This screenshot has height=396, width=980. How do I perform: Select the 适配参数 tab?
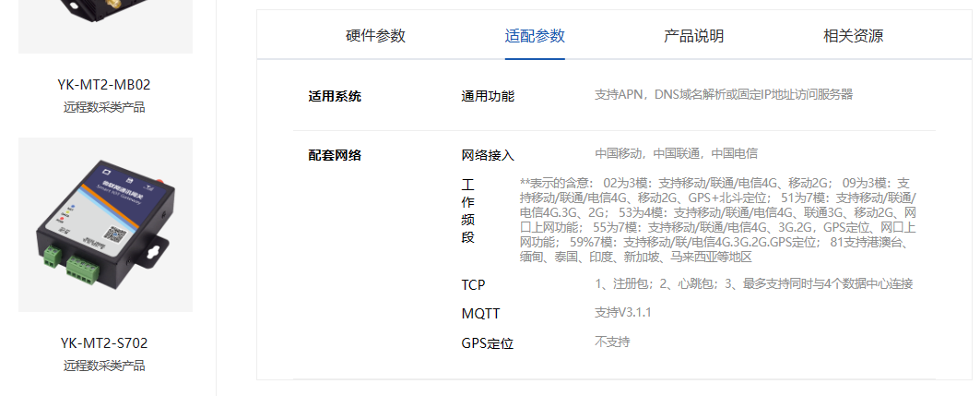pyautogui.click(x=535, y=36)
